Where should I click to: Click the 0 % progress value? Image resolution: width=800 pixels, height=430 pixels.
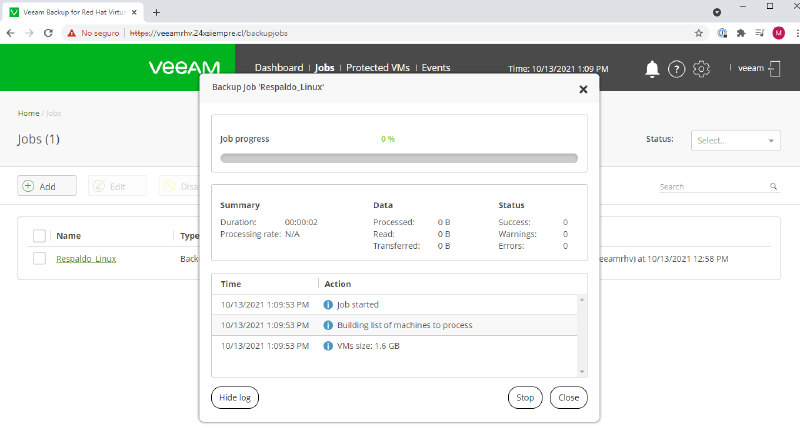point(388,139)
